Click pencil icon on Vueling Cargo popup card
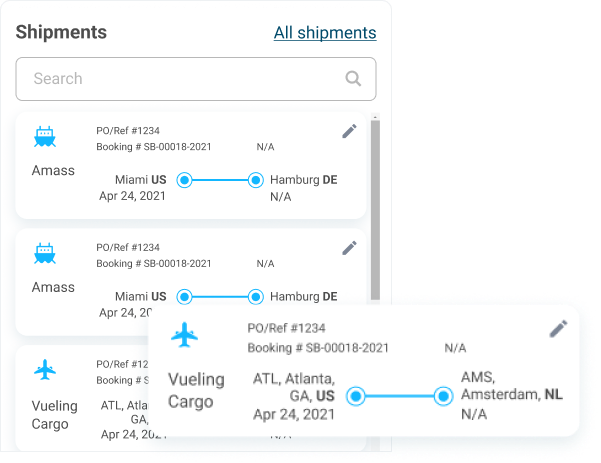601x463 pixels. [558, 329]
